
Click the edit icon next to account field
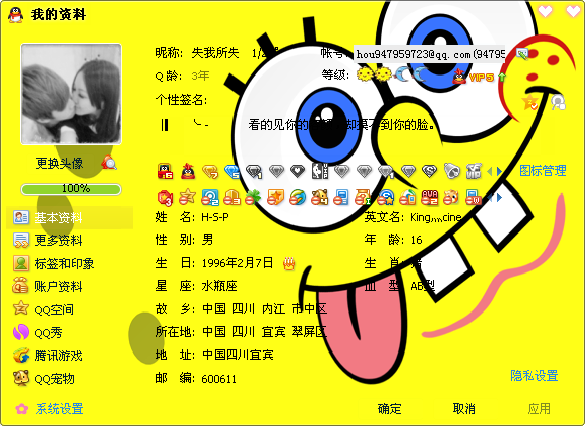pyautogui.click(x=522, y=54)
